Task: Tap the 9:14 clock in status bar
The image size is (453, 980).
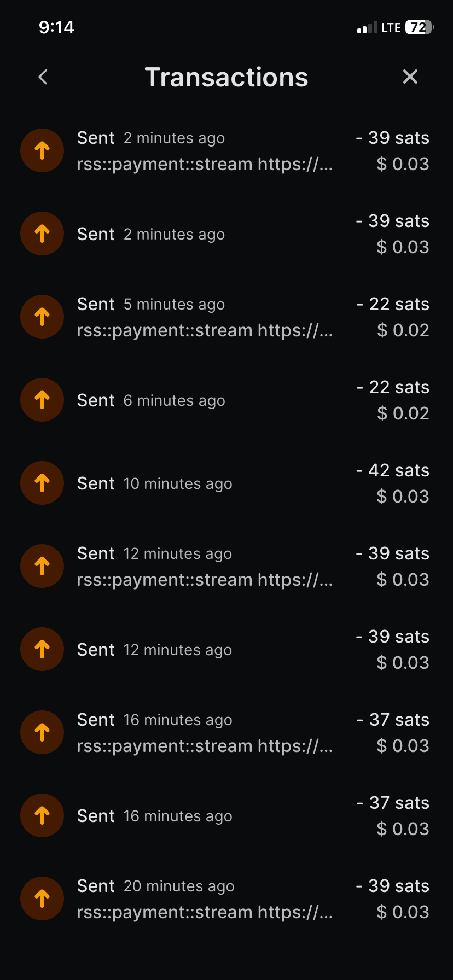Action: point(56,27)
